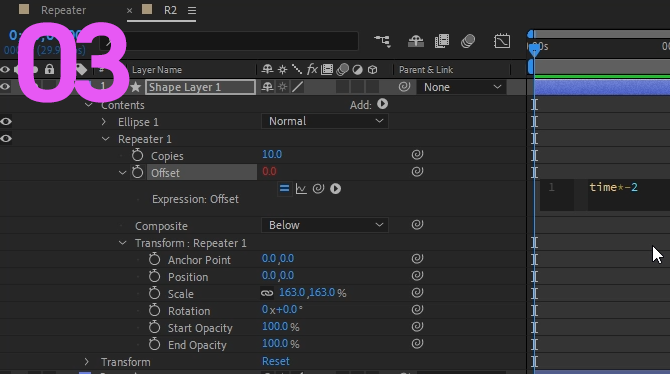This screenshot has width=670, height=374.
Task: Enable Motion Blur for the composition
Action: [468, 41]
